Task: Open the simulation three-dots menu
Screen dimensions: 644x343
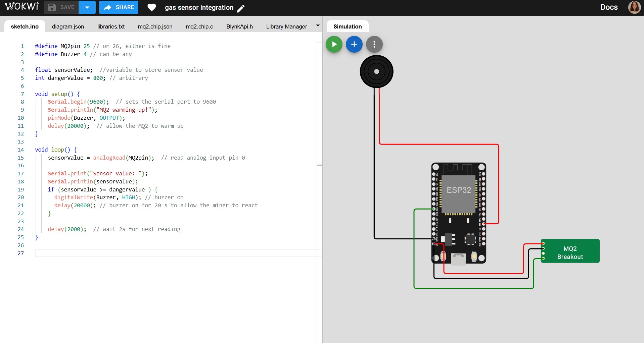Action: pyautogui.click(x=374, y=44)
